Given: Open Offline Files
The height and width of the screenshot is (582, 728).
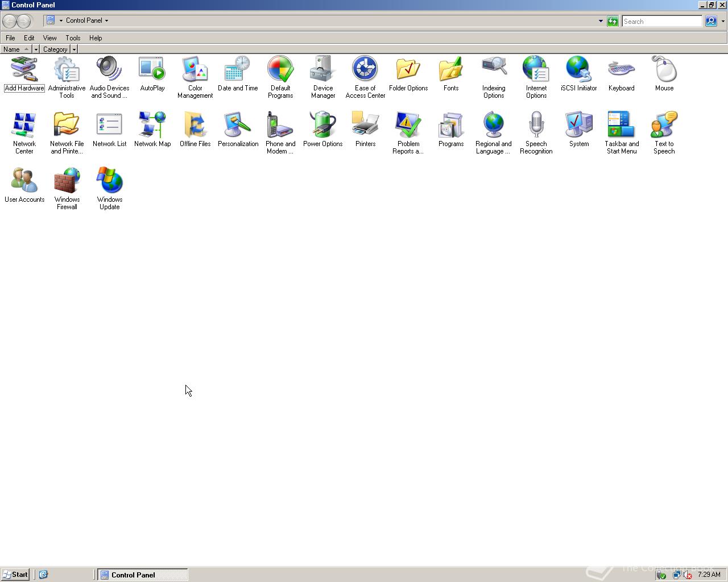Looking at the screenshot, I should point(195,130).
